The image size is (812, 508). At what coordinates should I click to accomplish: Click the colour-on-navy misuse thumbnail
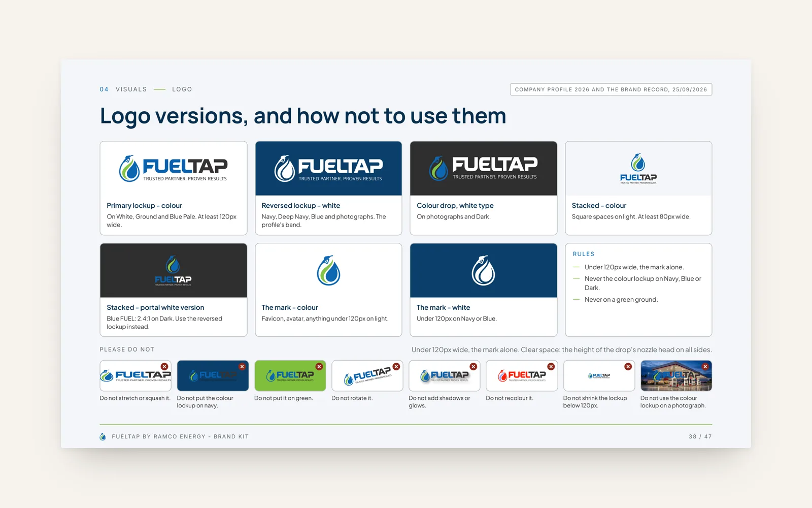click(x=213, y=376)
